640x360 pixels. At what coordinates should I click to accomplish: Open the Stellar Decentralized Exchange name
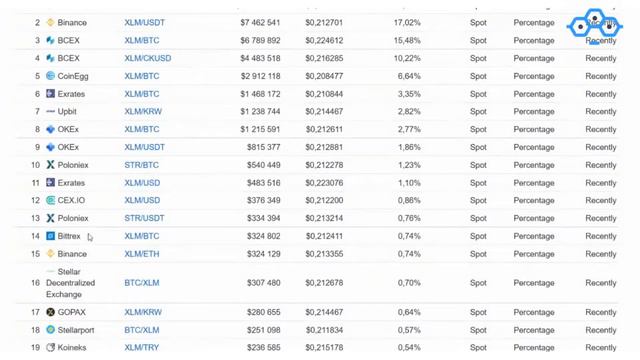[x=70, y=283]
